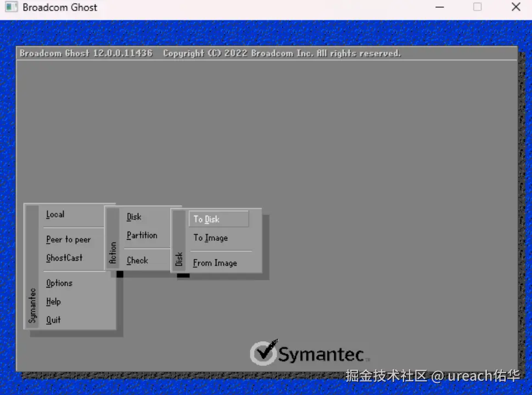Open the Options menu entry

point(59,283)
